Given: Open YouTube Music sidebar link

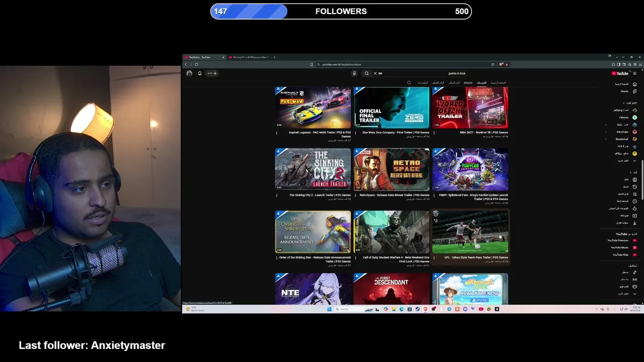Looking at the screenshot, I should [624, 247].
